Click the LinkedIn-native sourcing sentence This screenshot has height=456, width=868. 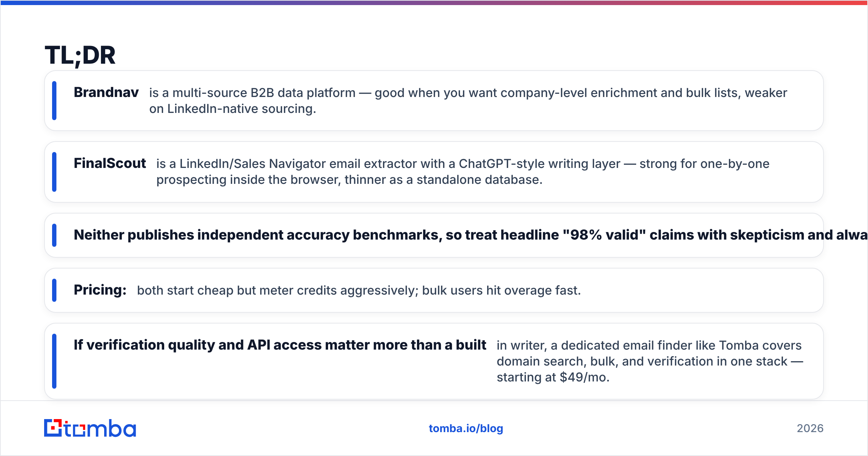[233, 109]
